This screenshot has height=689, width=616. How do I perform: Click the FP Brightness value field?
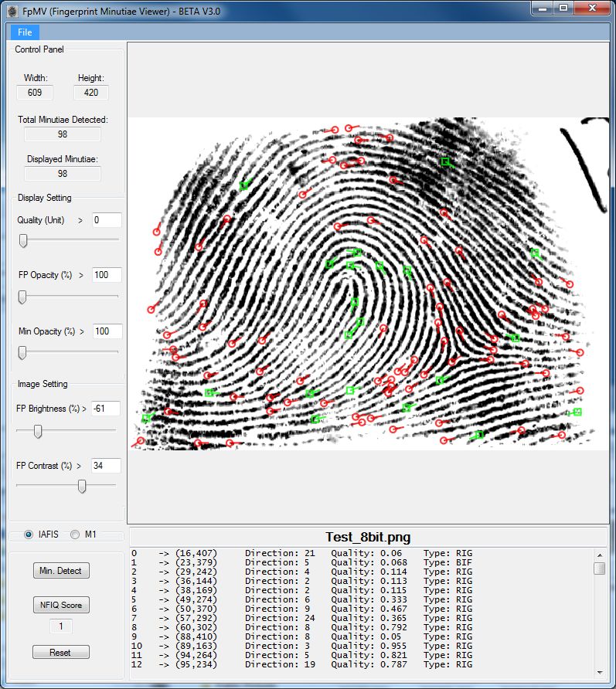(106, 408)
